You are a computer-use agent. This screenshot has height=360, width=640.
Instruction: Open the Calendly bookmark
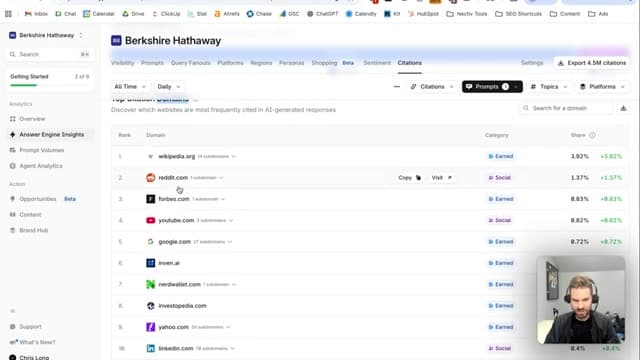coord(361,14)
